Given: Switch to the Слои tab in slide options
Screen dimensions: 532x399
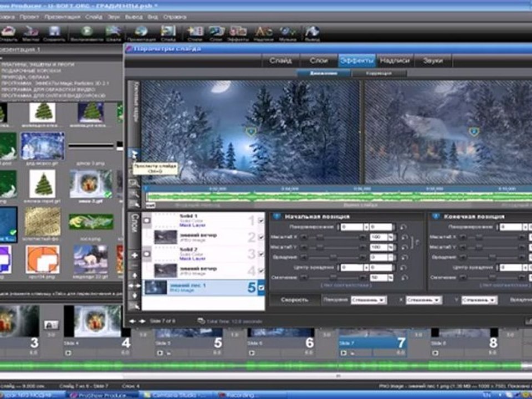Looking at the screenshot, I should 319,61.
